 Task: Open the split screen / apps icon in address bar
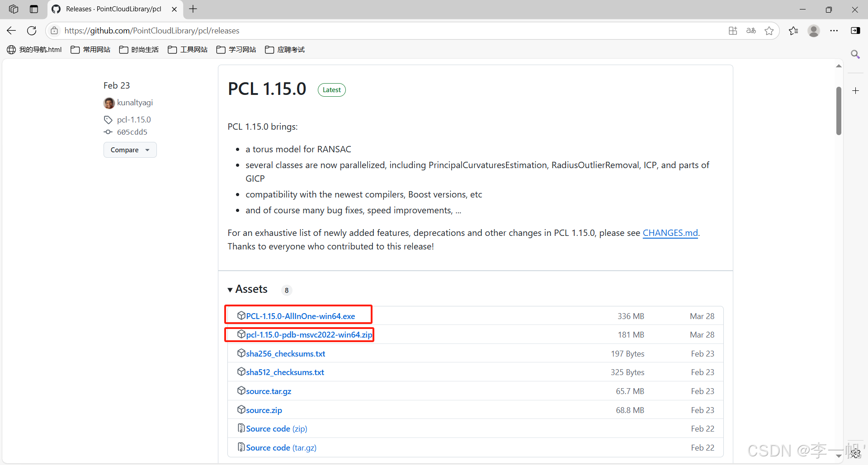(733, 31)
